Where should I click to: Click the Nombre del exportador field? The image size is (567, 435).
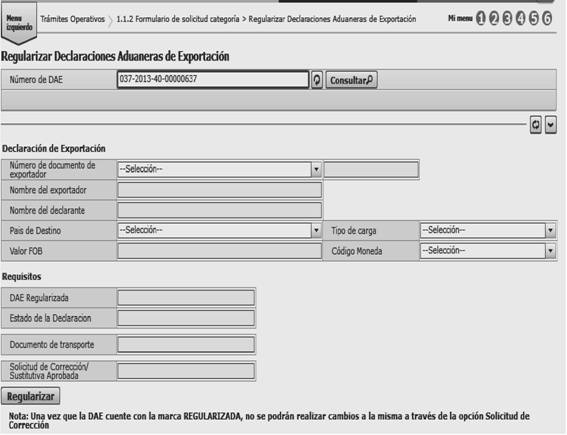click(219, 190)
